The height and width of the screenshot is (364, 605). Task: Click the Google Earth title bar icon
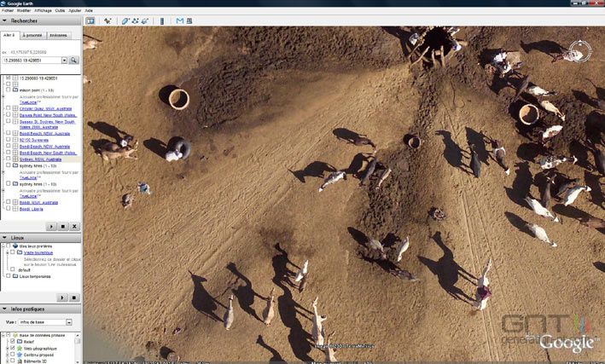[x=3, y=3]
